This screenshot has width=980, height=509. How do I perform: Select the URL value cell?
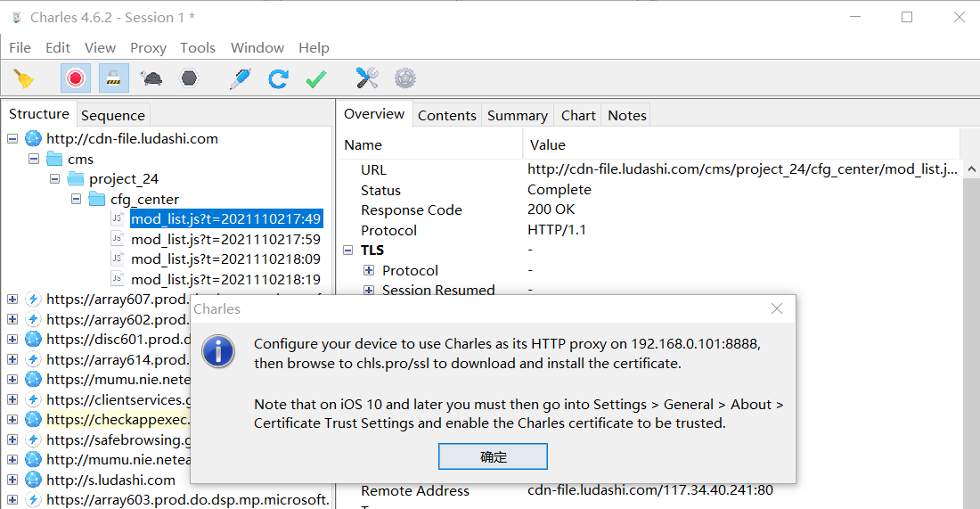pyautogui.click(x=742, y=169)
